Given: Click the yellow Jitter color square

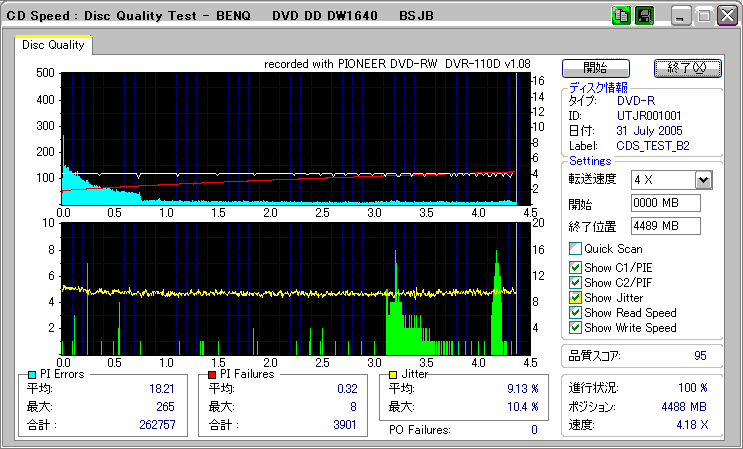Looking at the screenshot, I should [394, 374].
